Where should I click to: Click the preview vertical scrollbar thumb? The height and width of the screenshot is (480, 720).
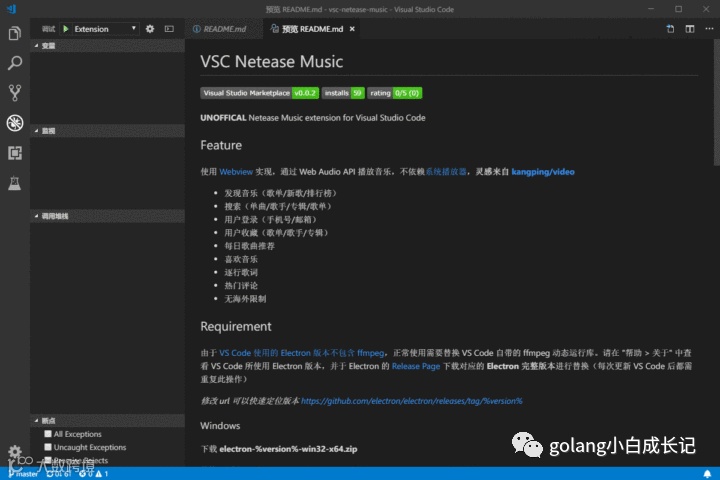pyautogui.click(x=716, y=102)
